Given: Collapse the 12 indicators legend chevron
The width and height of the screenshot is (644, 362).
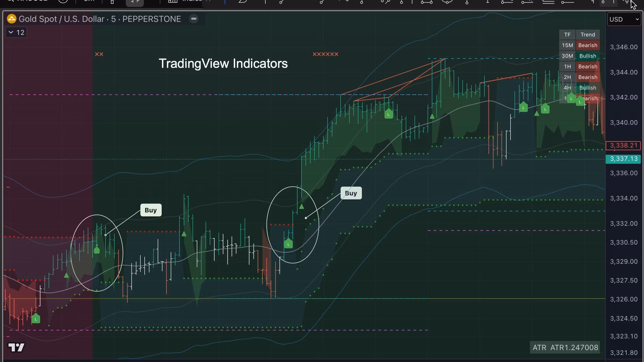Looking at the screenshot, I should (x=11, y=32).
